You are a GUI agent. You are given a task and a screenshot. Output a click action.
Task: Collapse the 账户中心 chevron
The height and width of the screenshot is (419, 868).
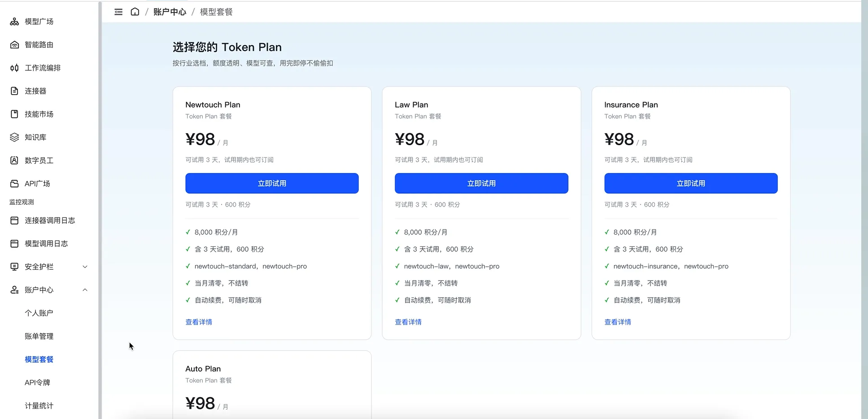tap(85, 290)
